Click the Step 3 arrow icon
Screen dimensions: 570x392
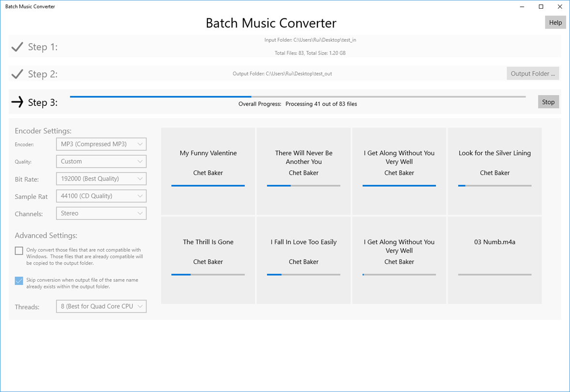tap(17, 102)
